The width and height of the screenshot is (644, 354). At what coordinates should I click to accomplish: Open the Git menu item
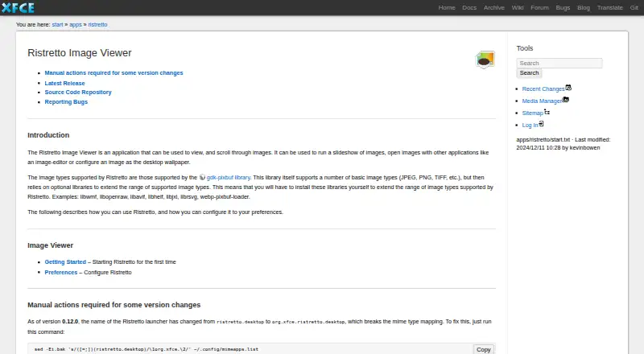coord(634,7)
